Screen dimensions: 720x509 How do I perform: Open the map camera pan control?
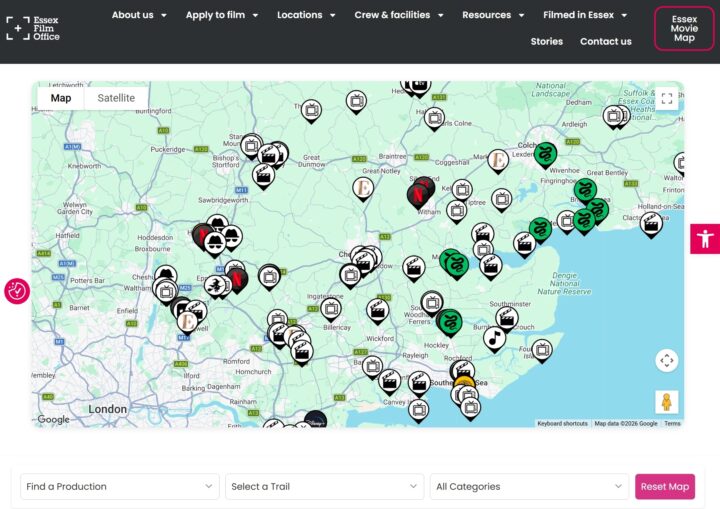pos(667,361)
